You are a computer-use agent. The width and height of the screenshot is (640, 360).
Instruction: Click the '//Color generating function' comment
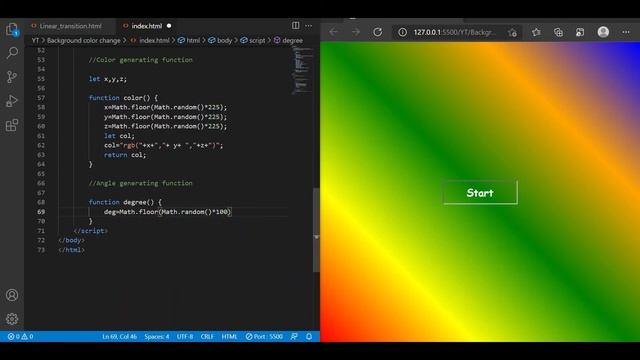pyautogui.click(x=140, y=60)
